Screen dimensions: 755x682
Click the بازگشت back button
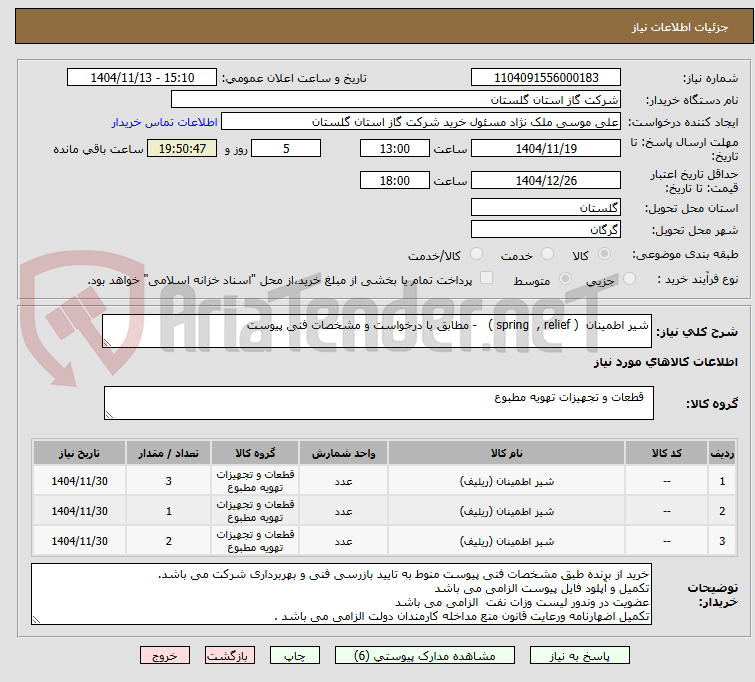230,656
